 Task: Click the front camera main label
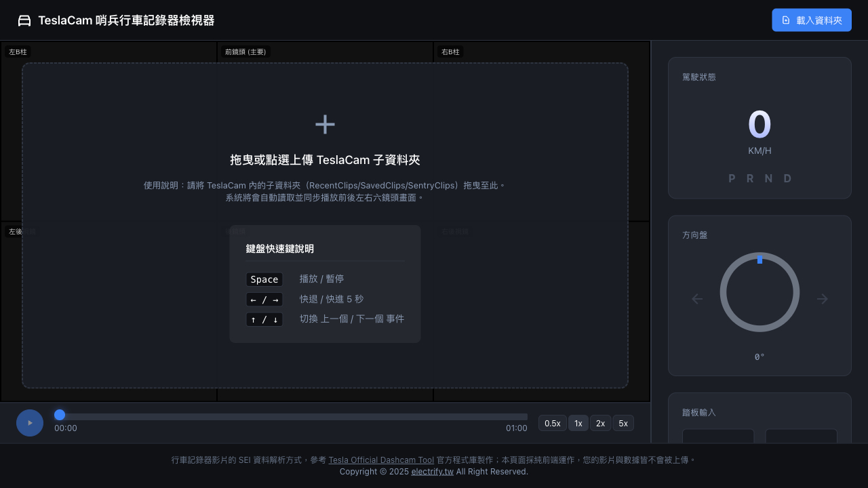click(245, 52)
